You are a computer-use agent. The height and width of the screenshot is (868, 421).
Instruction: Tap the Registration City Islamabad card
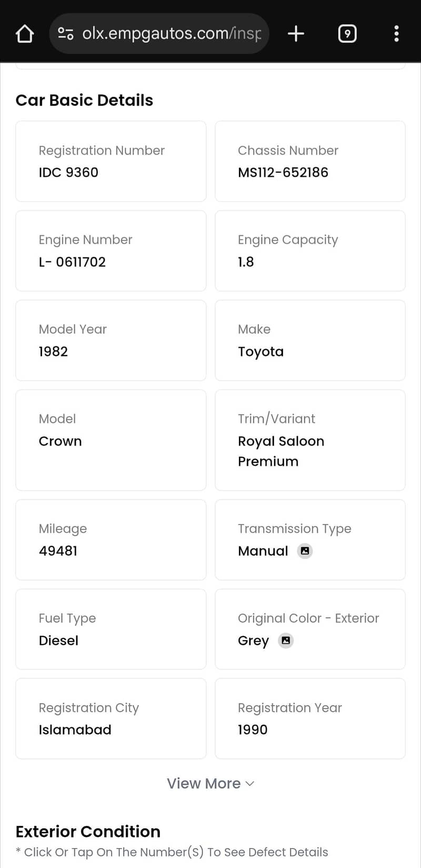pos(111,718)
